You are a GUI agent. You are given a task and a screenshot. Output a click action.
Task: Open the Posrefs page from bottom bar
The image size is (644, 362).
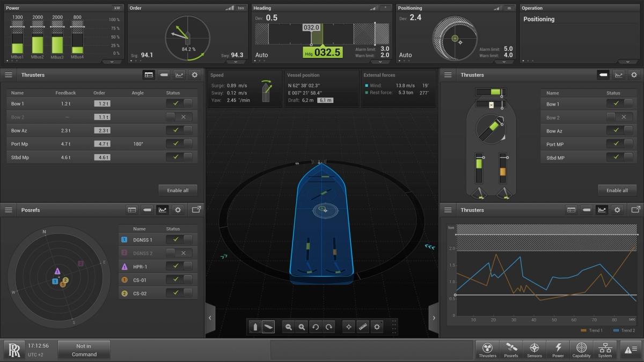[x=511, y=350]
